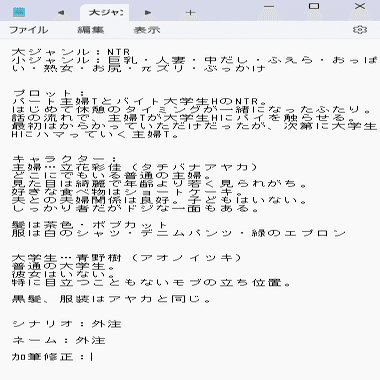
Task: Open the 編集 menu
Action: coord(90,30)
